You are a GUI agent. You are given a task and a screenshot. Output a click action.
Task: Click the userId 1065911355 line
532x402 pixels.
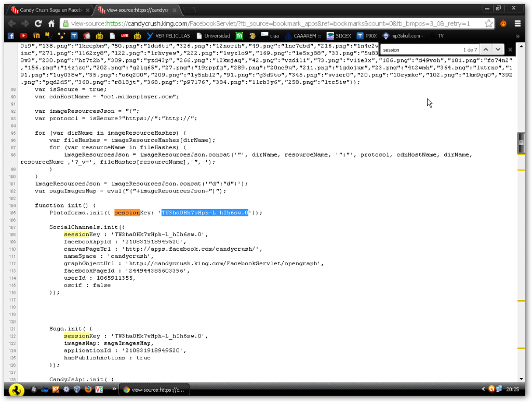pos(99,278)
